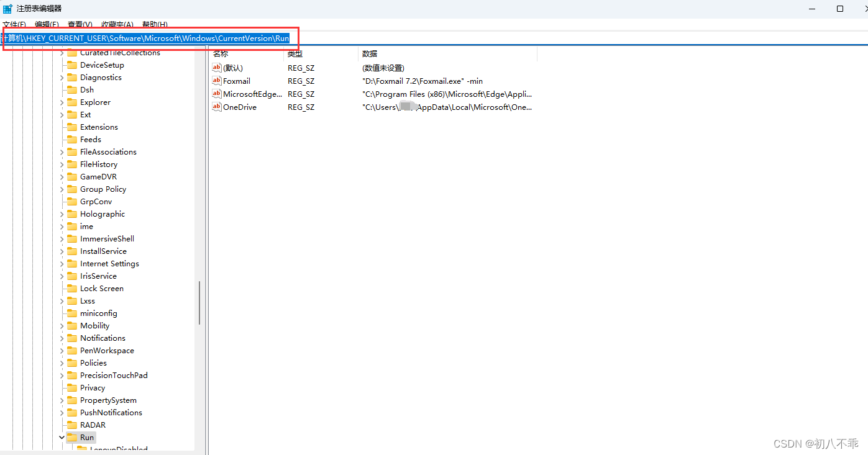The width and height of the screenshot is (868, 455).
Task: Click the FileHistory folder icon
Action: point(72,164)
